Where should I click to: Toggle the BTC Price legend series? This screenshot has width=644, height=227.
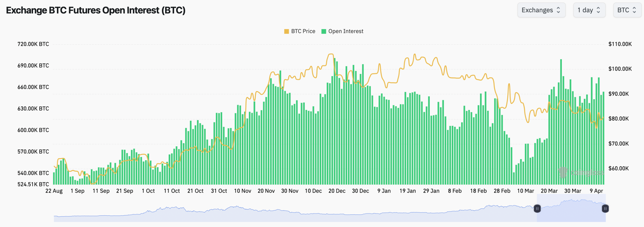pyautogui.click(x=303, y=31)
